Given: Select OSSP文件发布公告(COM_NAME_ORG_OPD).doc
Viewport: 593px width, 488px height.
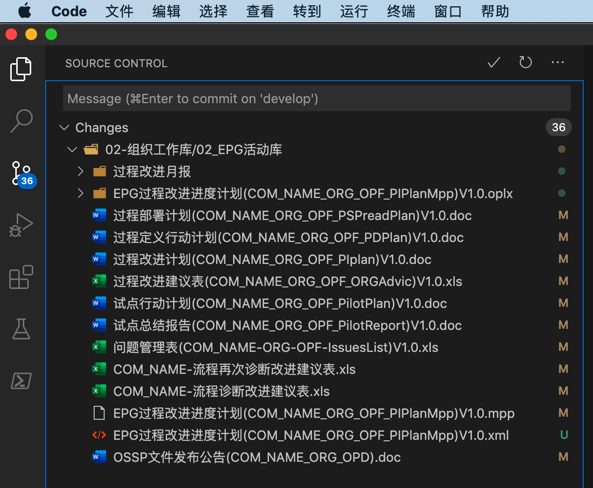Looking at the screenshot, I should coord(257,457).
